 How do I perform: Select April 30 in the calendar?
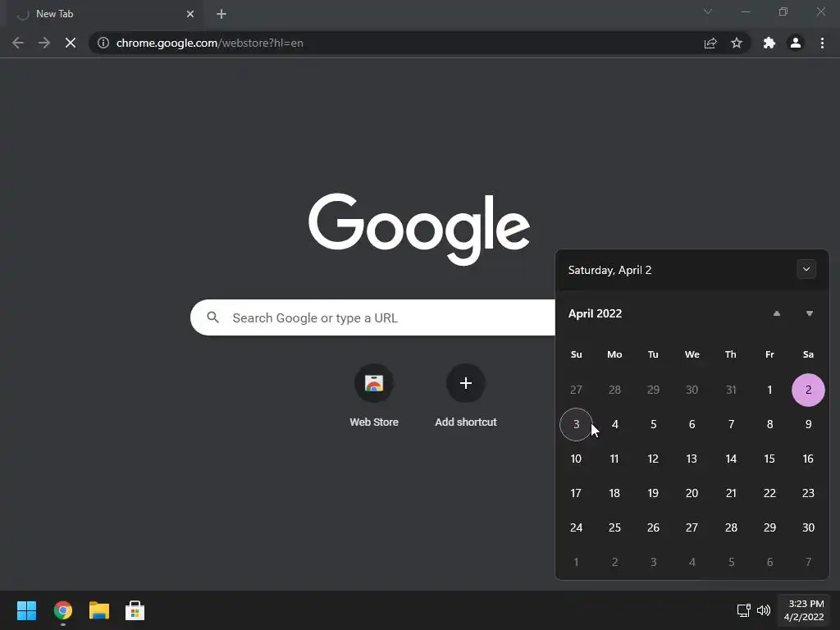[x=808, y=527]
